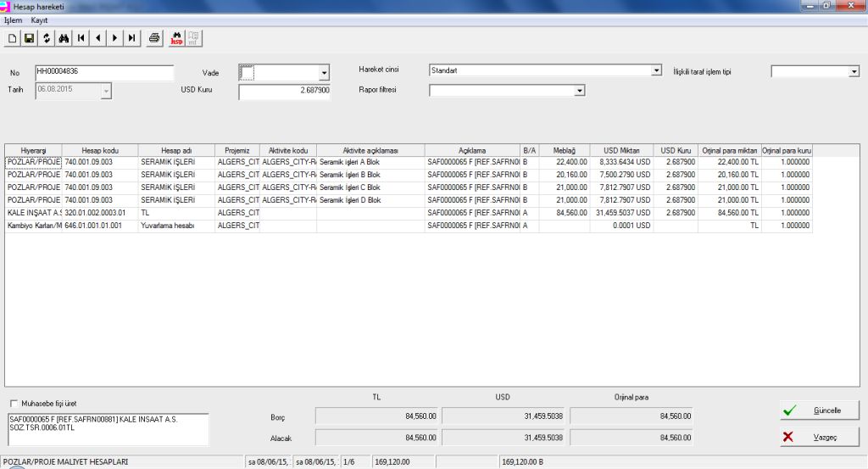Viewport: 868px width, 469px height.
Task: Go to the next record
Action: coord(114,38)
